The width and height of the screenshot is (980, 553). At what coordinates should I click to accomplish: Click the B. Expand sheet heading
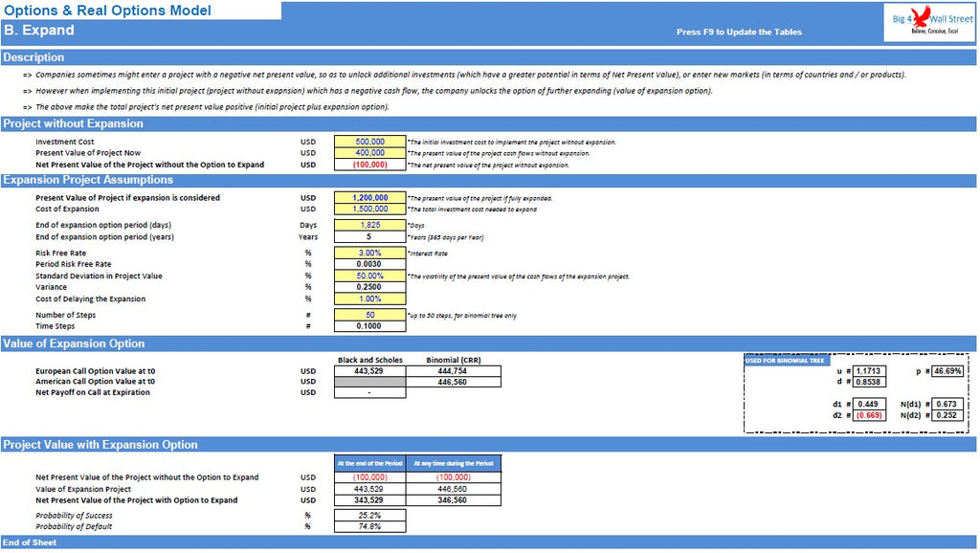click(38, 30)
